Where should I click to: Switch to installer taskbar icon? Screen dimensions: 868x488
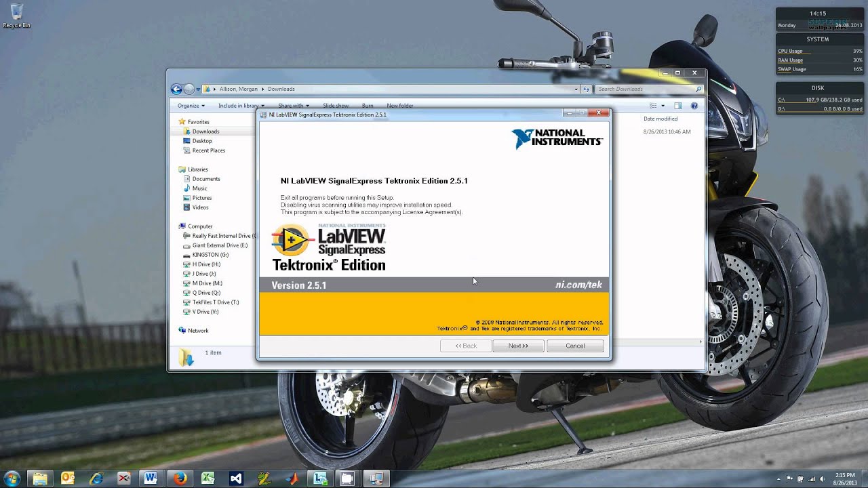point(375,479)
